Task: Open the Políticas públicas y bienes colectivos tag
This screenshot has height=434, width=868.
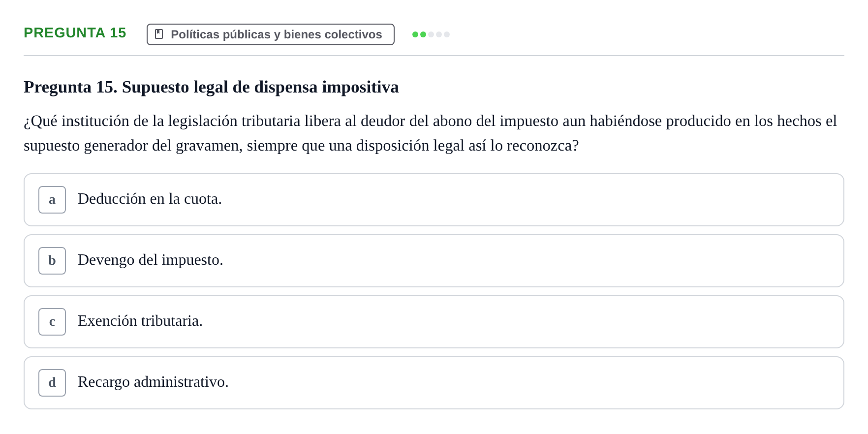Action: pyautogui.click(x=271, y=34)
